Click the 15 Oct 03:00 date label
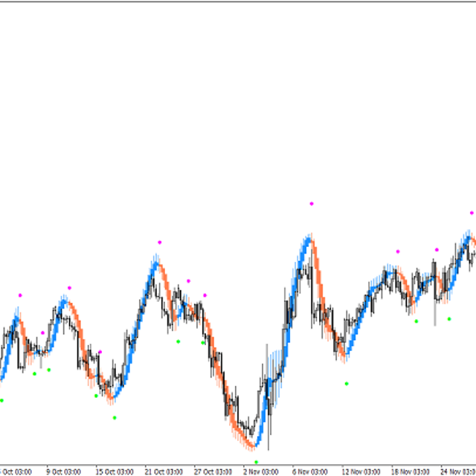This screenshot has width=476, height=476. (x=114, y=471)
